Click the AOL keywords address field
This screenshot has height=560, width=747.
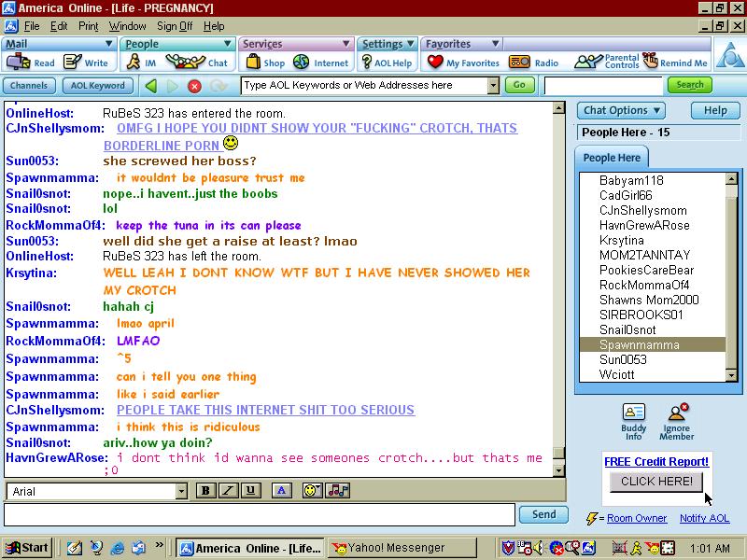click(364, 86)
